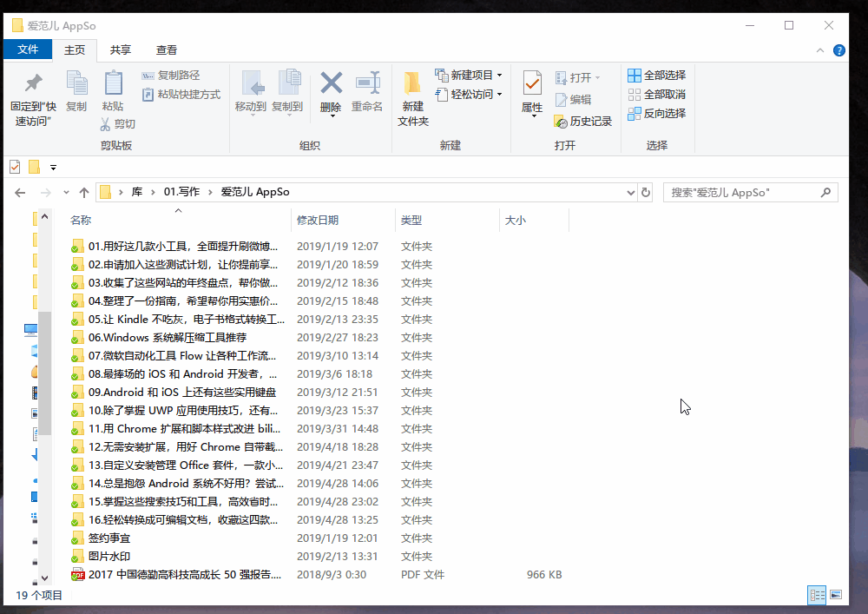Click nav pane scroll up arrow

[45, 217]
